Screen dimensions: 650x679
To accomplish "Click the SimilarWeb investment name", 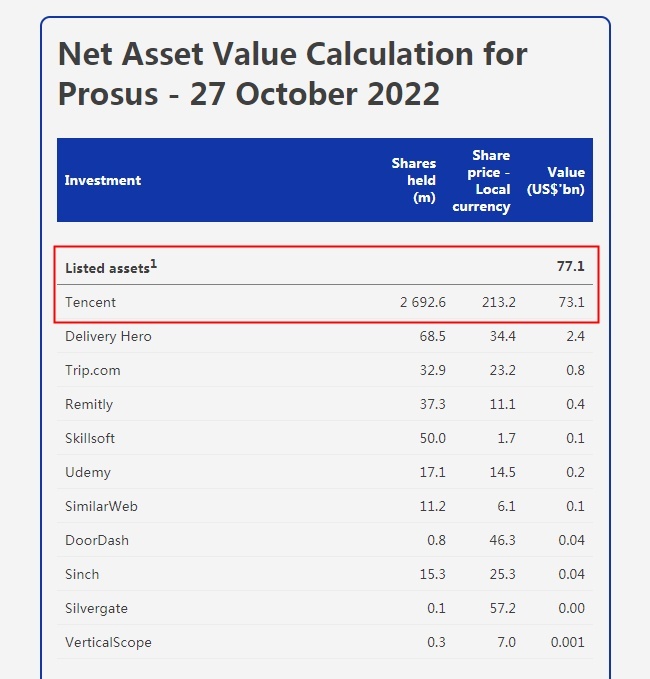I will pyautogui.click(x=101, y=506).
